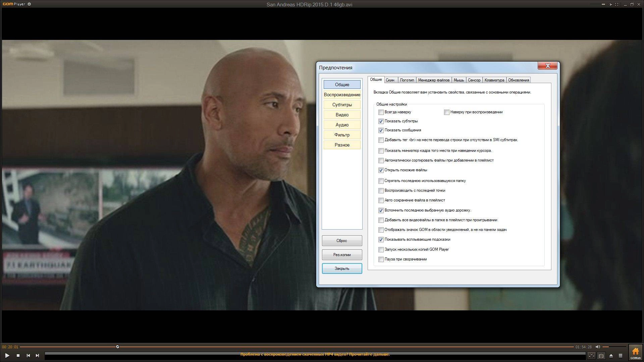Switch to the Логотип tab
The image size is (644, 362).
coord(407,80)
